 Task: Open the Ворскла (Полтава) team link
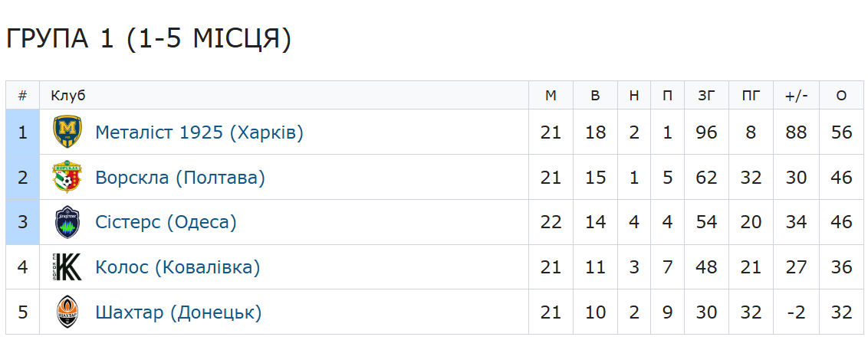180,178
